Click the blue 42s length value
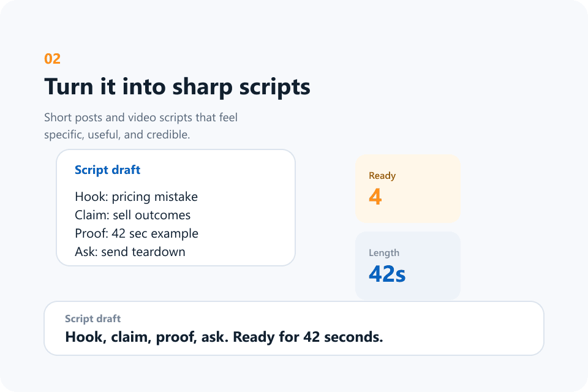588x392 pixels. click(x=387, y=274)
